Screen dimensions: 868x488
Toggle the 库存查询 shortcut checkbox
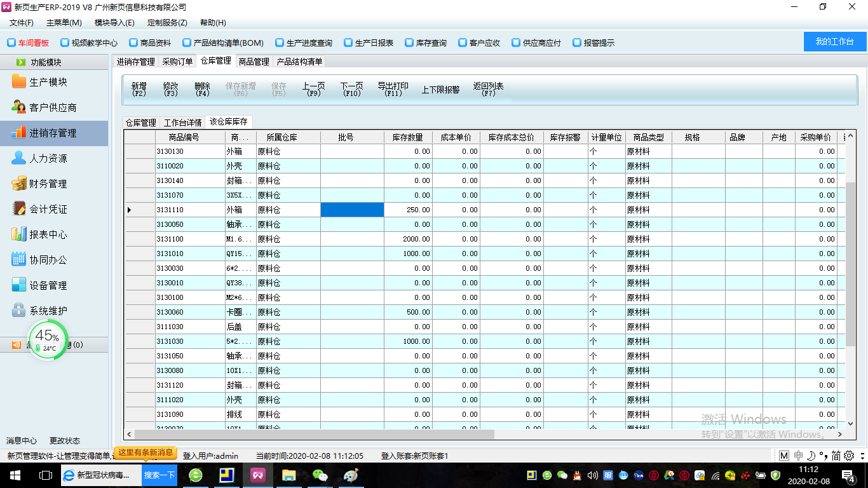coord(409,43)
